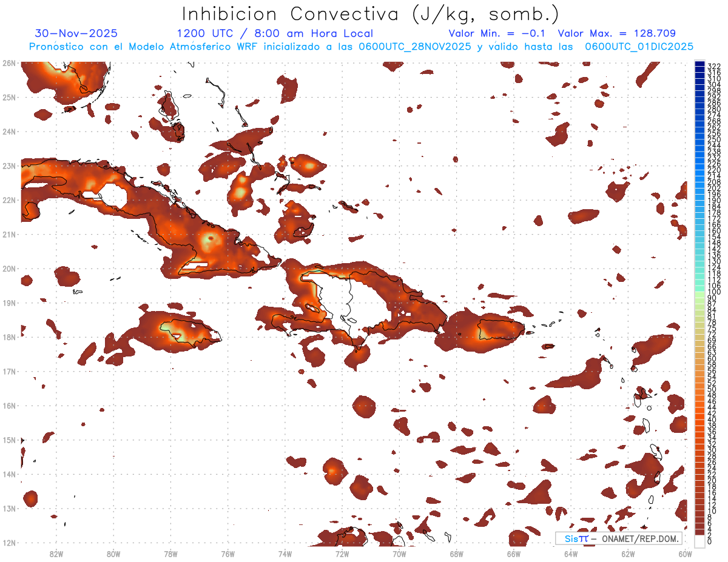The width and height of the screenshot is (728, 562).
Task: Click the '12N' latitude label
Action: pyautogui.click(x=8, y=543)
